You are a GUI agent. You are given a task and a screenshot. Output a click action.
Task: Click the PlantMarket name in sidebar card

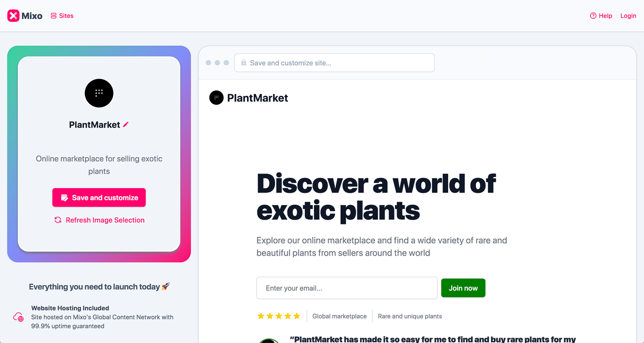[94, 125]
